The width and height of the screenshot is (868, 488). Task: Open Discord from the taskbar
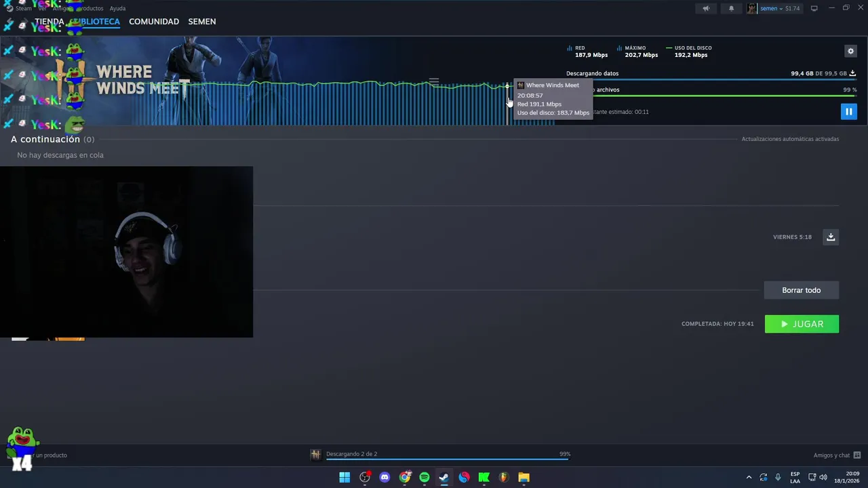384,477
